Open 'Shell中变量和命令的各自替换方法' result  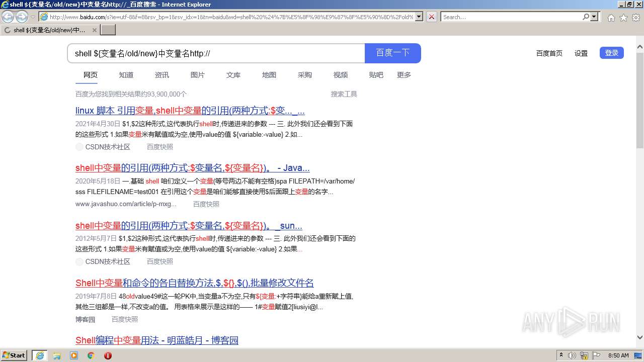point(195,283)
